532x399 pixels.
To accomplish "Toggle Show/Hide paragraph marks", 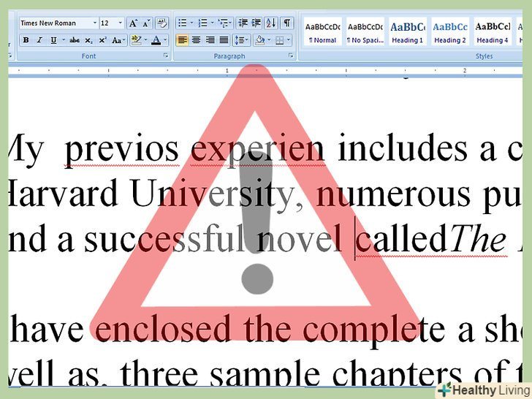I will 287,23.
